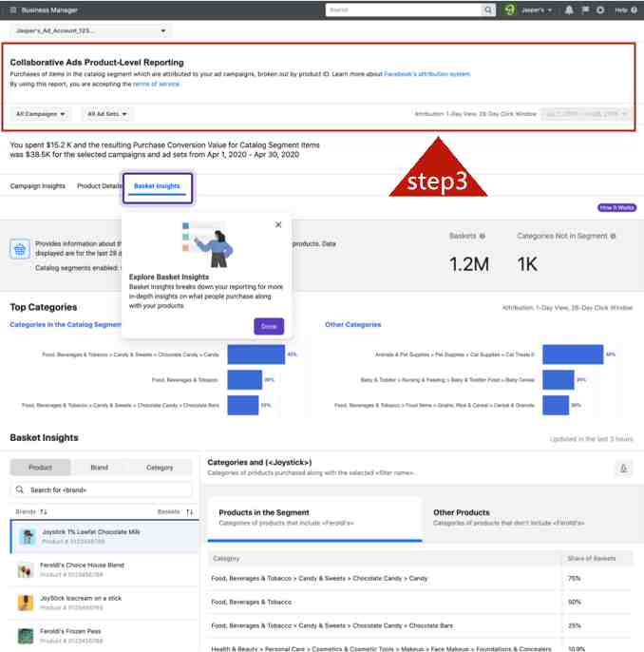Select the Basket Insights tab

click(157, 186)
